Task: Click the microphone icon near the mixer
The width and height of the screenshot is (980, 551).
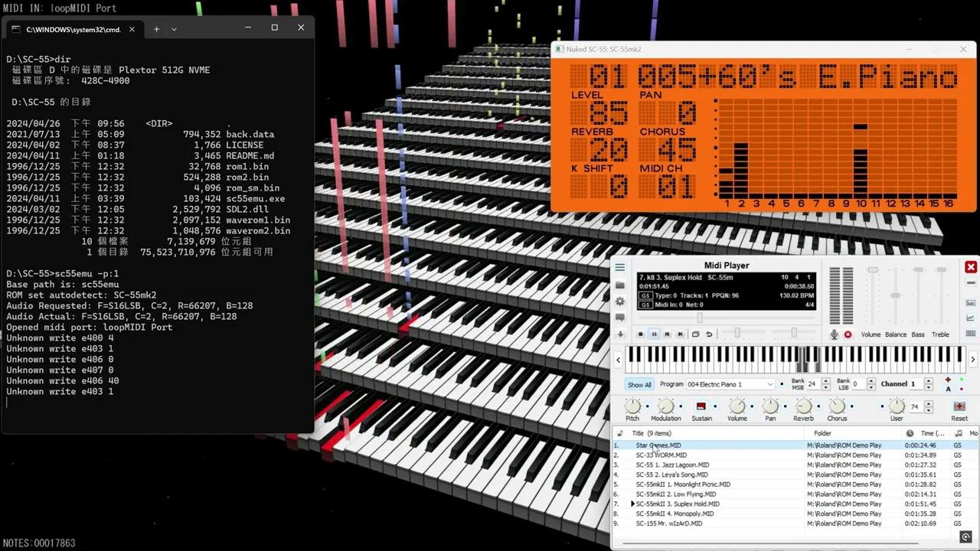Action: pos(835,334)
